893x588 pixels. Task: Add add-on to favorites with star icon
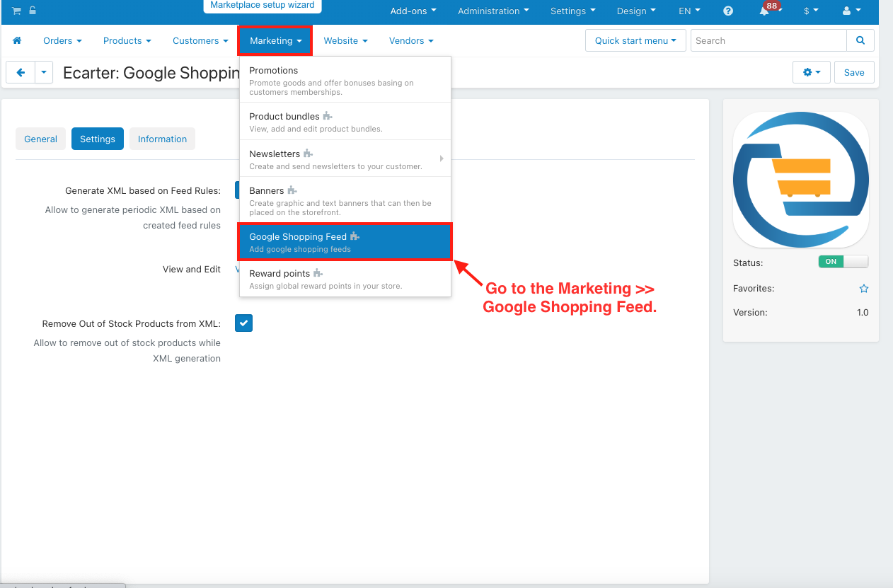click(863, 289)
